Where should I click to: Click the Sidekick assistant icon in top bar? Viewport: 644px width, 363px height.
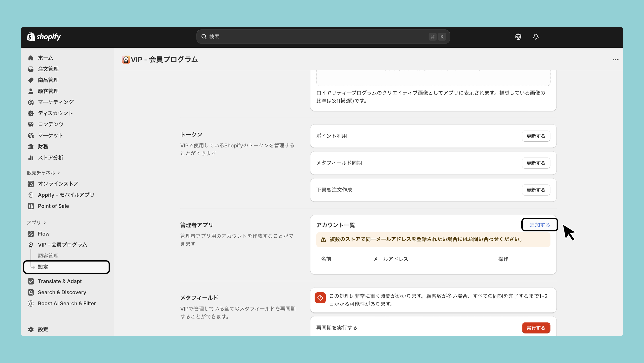pos(518,37)
